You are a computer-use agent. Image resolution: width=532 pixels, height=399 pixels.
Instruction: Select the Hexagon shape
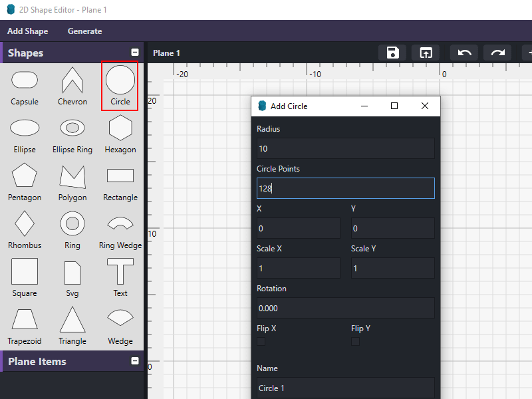(x=120, y=136)
